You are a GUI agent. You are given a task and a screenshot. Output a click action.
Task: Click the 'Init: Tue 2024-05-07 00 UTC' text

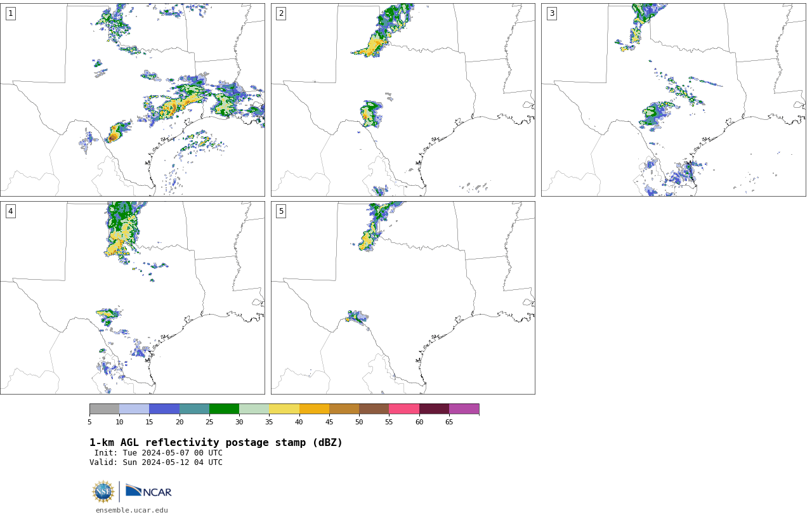pyautogui.click(x=159, y=453)
